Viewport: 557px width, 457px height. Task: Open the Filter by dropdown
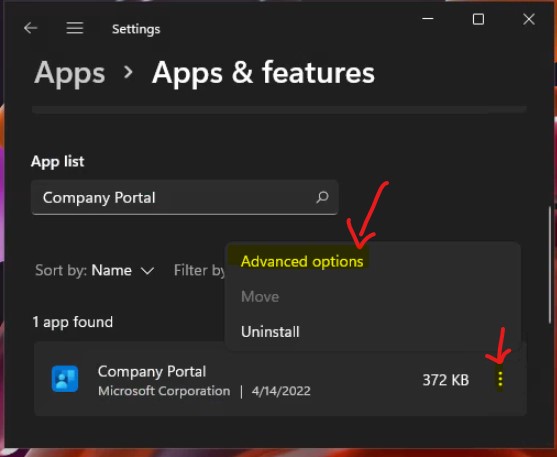point(199,270)
